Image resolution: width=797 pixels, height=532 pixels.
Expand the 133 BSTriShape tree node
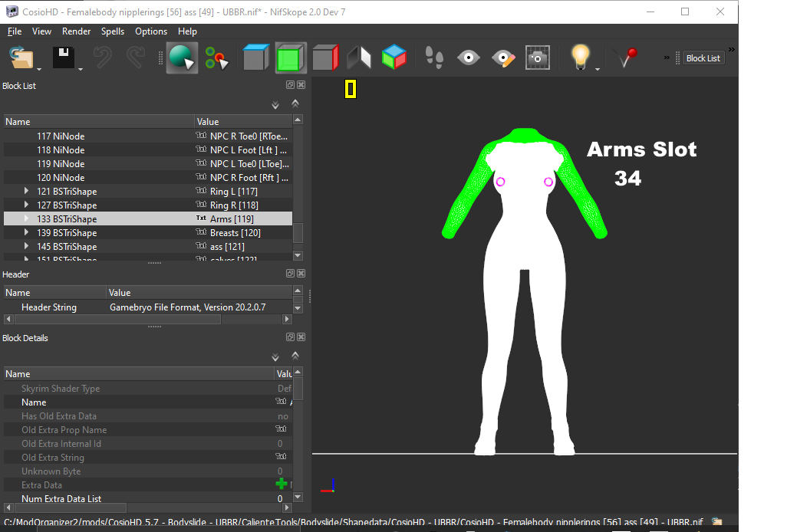[26, 218]
